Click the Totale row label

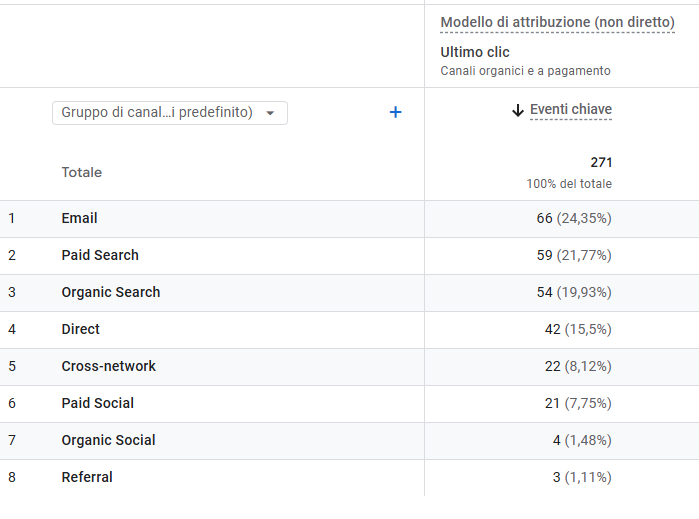(x=81, y=172)
